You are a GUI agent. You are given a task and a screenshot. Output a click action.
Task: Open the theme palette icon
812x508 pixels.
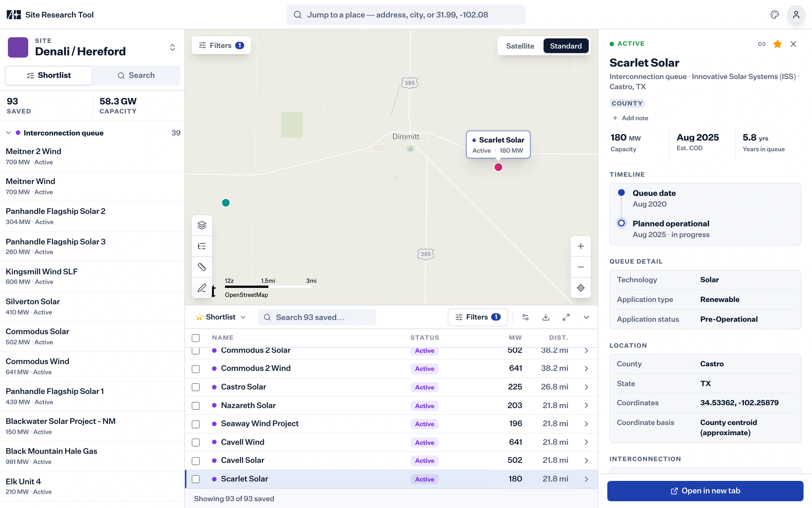(x=775, y=15)
